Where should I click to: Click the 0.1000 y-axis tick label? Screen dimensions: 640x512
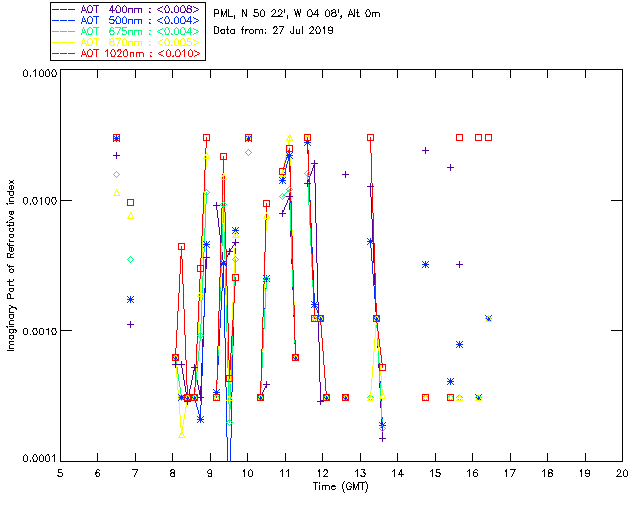(x=40, y=73)
